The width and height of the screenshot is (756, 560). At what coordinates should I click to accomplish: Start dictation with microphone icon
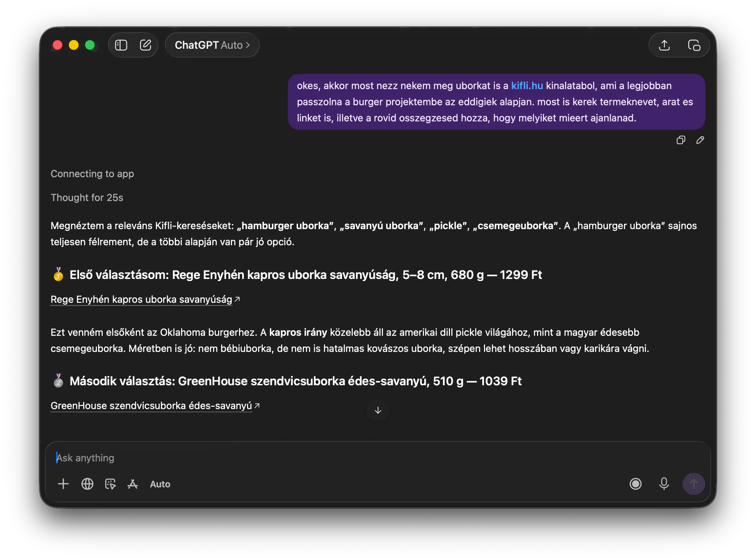(664, 484)
